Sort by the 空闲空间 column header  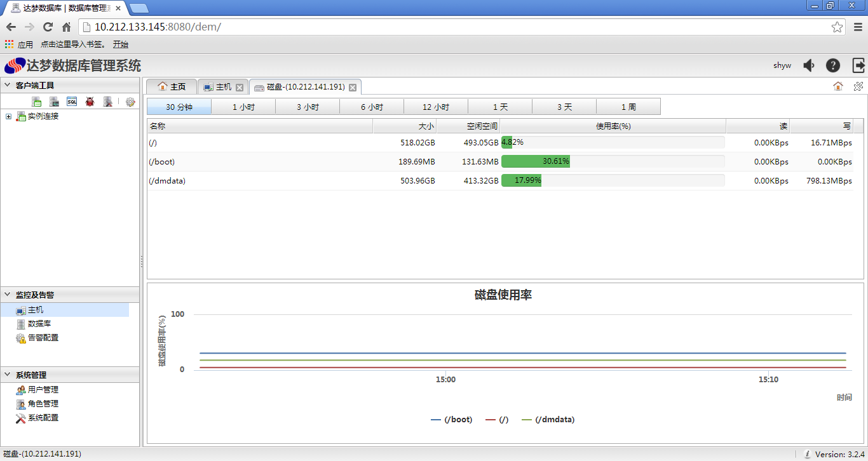point(468,126)
